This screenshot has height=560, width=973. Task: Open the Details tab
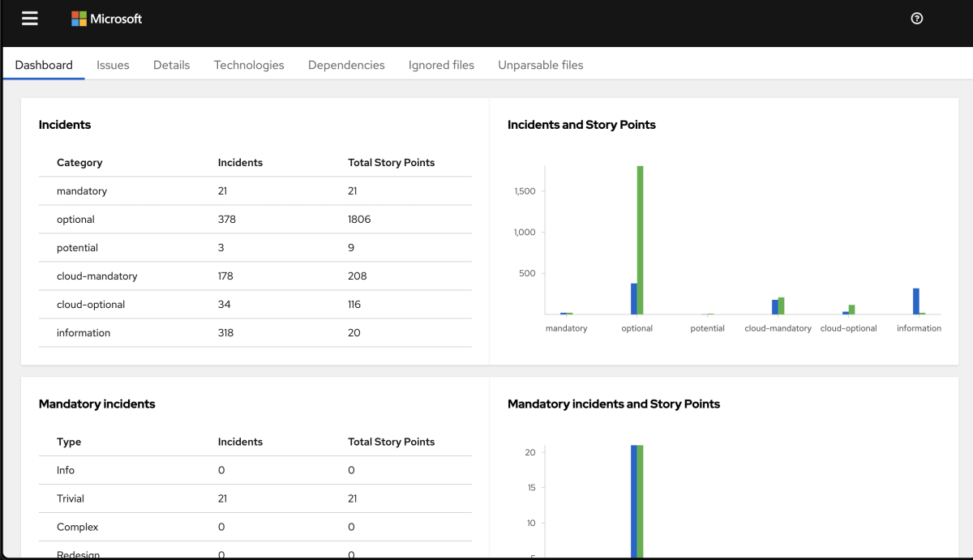(x=171, y=65)
